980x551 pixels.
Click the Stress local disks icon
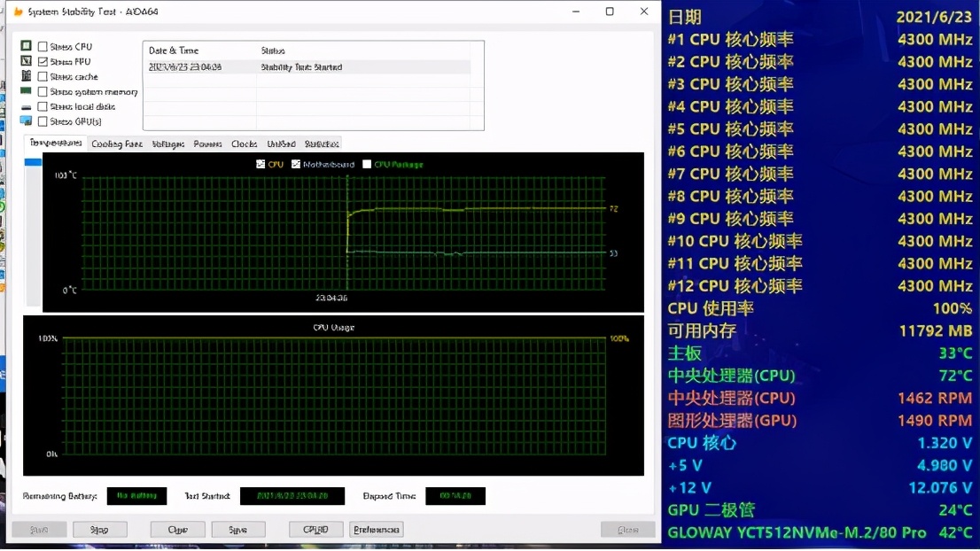pyautogui.click(x=27, y=107)
